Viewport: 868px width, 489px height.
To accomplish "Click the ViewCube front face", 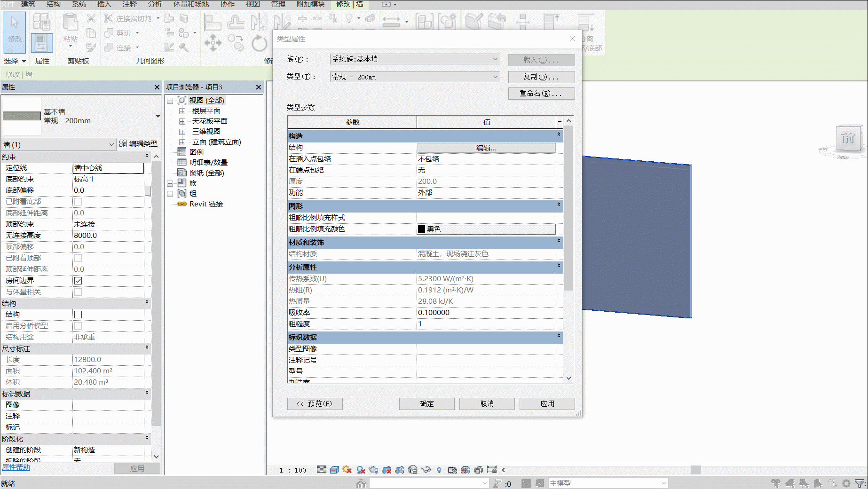I will pos(848,138).
